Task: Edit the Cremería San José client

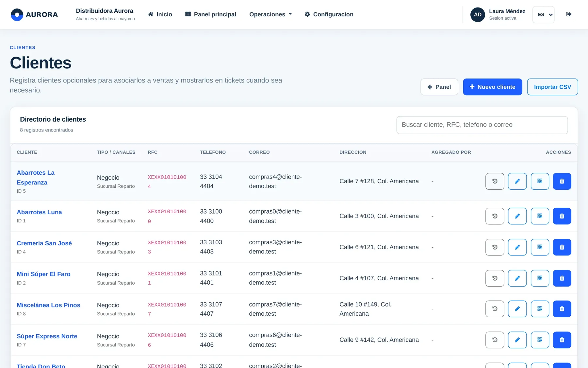Action: (517, 247)
